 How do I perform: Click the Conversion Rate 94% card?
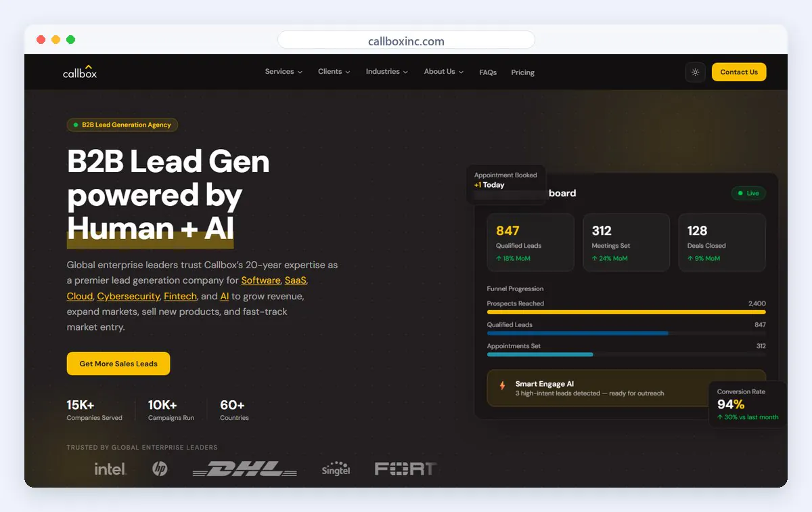(x=748, y=404)
